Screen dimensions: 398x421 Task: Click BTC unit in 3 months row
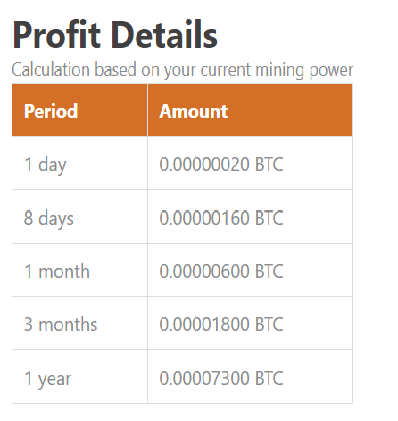click(269, 324)
